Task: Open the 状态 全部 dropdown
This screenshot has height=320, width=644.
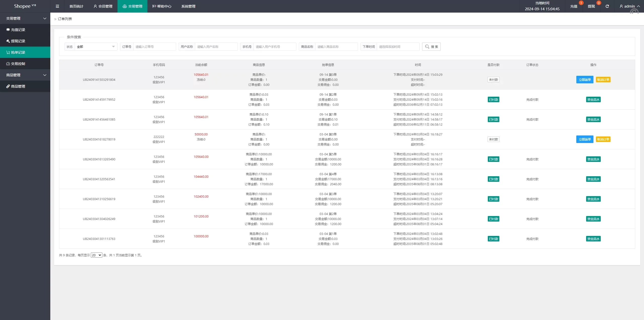Action: click(96, 47)
